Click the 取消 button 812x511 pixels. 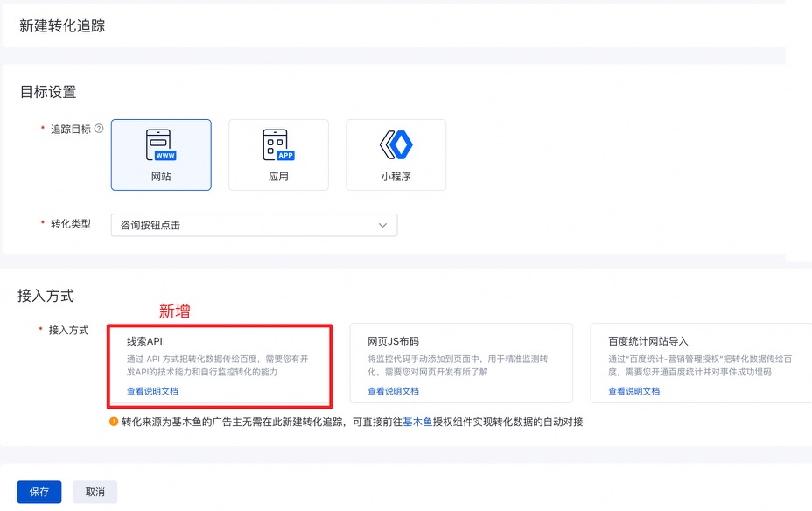click(95, 492)
